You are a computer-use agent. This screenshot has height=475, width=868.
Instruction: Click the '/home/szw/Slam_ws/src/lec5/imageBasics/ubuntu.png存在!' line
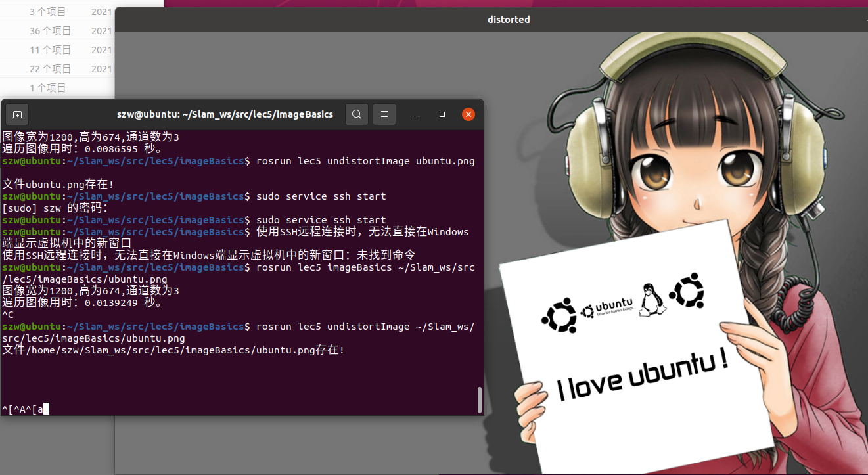click(x=173, y=350)
